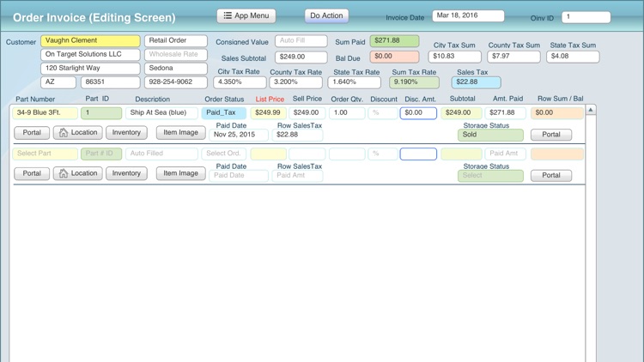Click the Oinv ID field
Viewport: 644px width, 362px height.
[x=586, y=17]
